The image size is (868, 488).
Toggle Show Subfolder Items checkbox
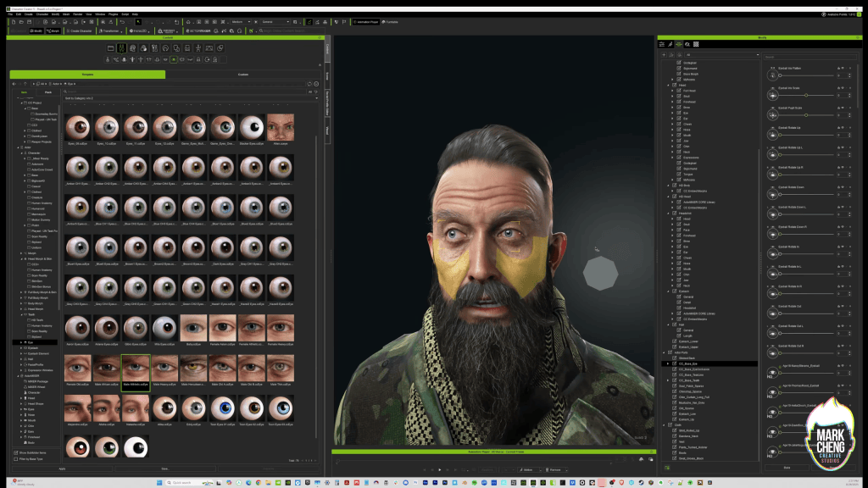[15, 452]
